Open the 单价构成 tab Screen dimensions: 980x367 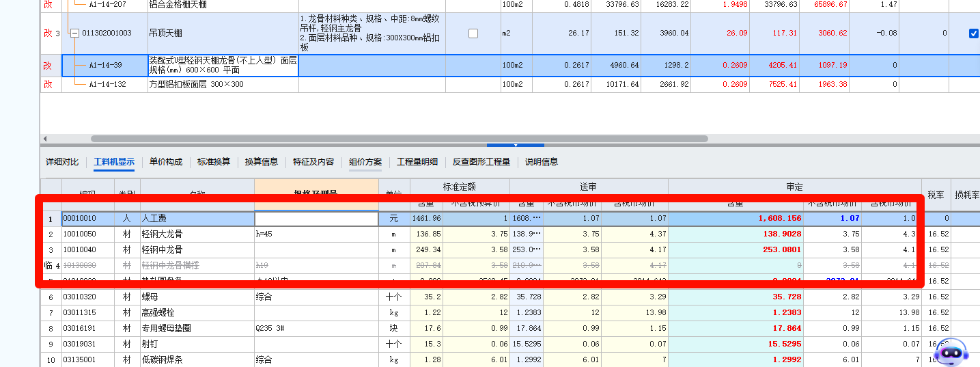[x=166, y=162]
